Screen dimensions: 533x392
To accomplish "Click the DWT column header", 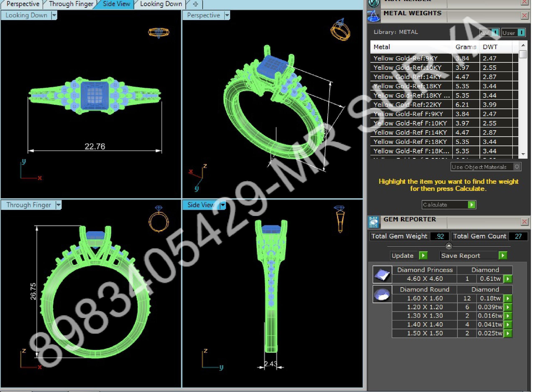I will pos(496,47).
